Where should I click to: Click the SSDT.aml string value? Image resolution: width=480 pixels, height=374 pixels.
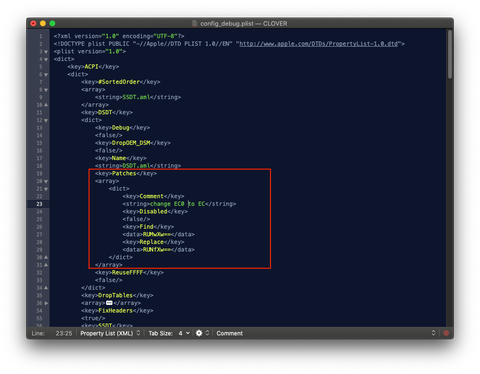[136, 97]
